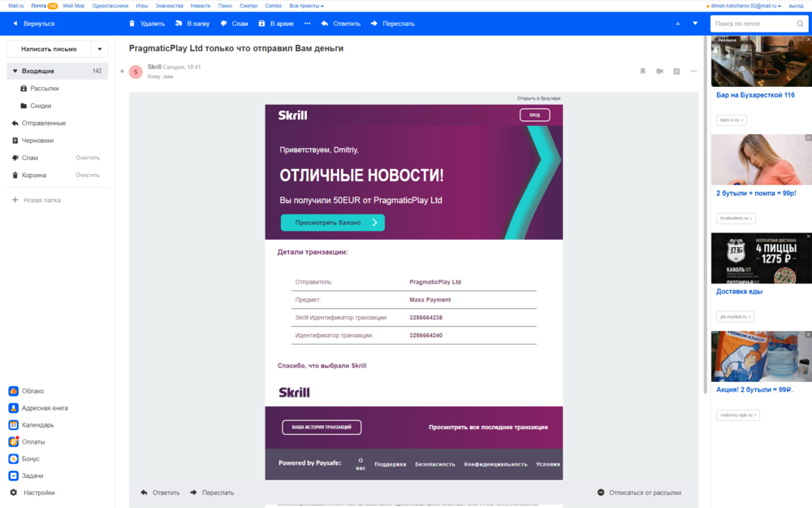Image resolution: width=812 pixels, height=508 pixels.
Task: Expand the dropdown next to Написать письмо
Action: (100, 50)
